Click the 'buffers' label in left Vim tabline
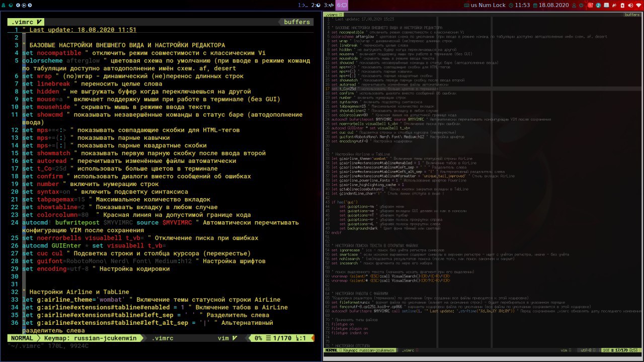 [x=297, y=22]
